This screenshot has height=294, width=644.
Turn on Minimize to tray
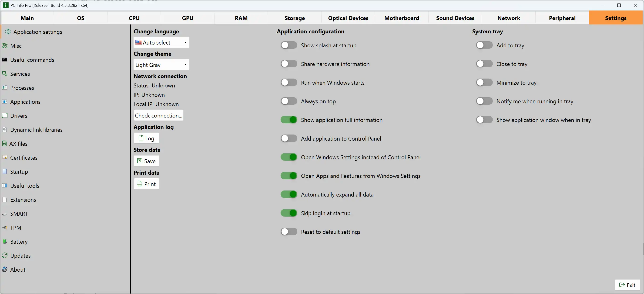click(x=484, y=82)
